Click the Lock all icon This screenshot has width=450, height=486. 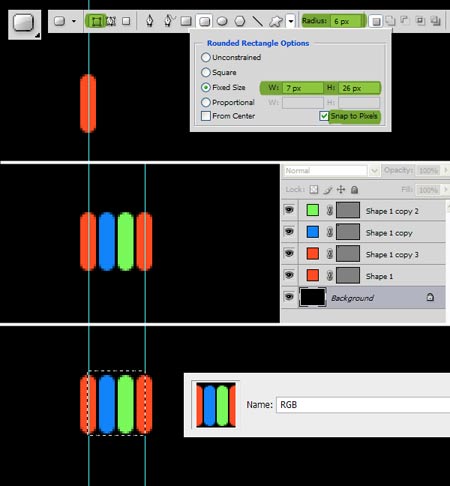click(x=354, y=190)
